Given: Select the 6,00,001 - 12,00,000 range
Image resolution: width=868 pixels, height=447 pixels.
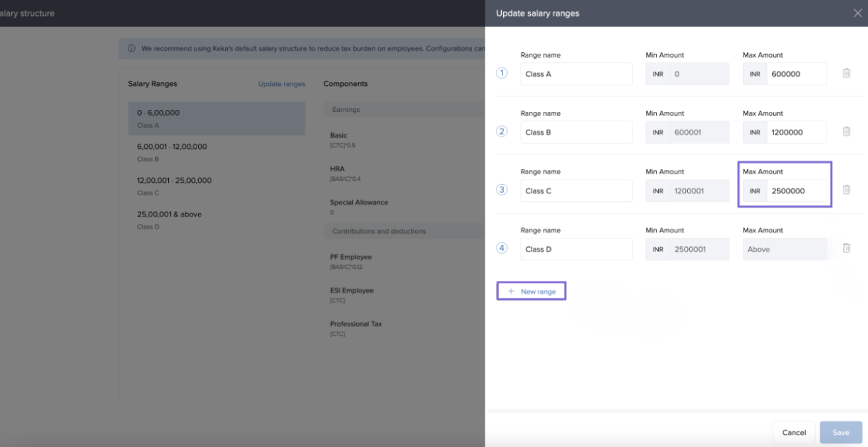Looking at the screenshot, I should click(x=217, y=152).
